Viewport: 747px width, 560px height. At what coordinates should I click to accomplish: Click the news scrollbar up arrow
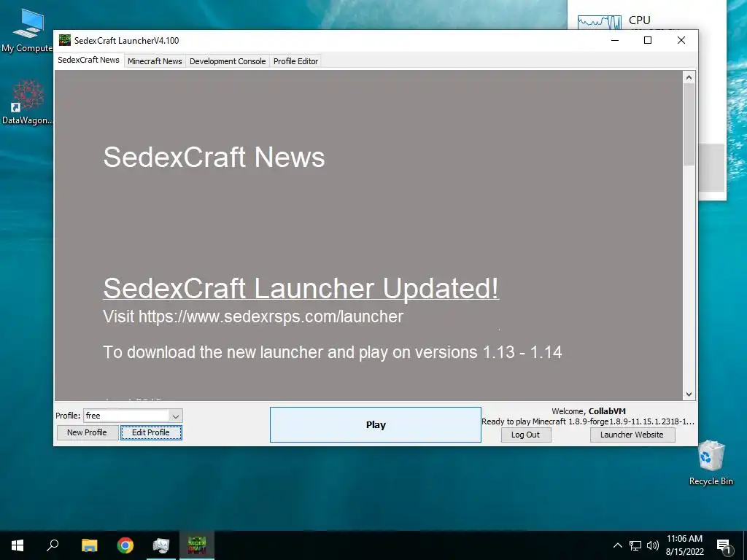[689, 77]
